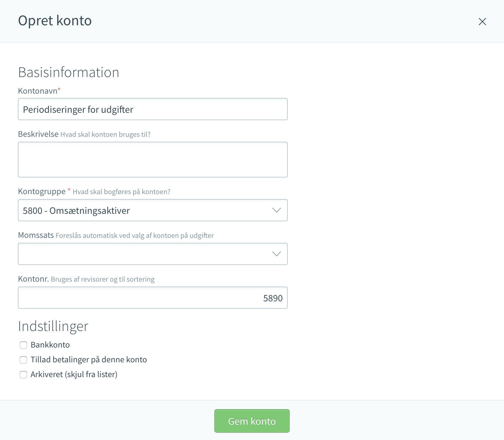
Task: Open the Kontogruppe dropdown
Action: [153, 210]
